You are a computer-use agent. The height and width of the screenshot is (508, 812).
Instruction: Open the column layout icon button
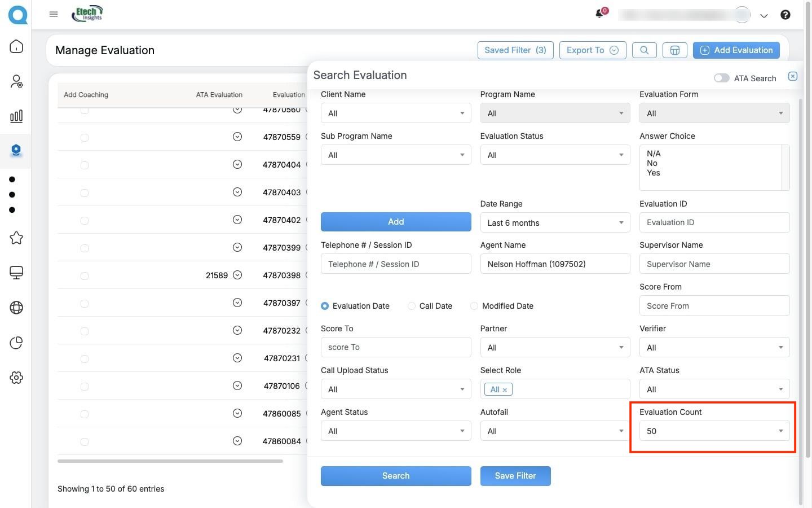[x=674, y=50]
